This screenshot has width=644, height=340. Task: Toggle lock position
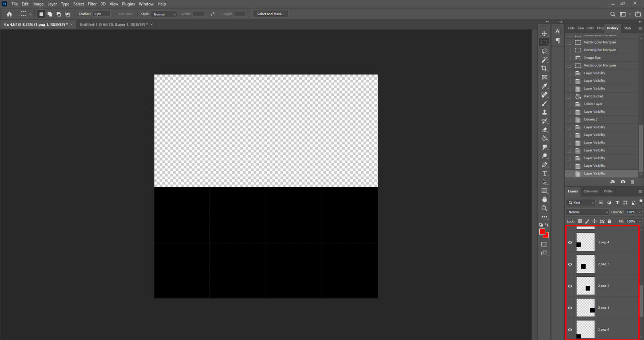pos(594,221)
